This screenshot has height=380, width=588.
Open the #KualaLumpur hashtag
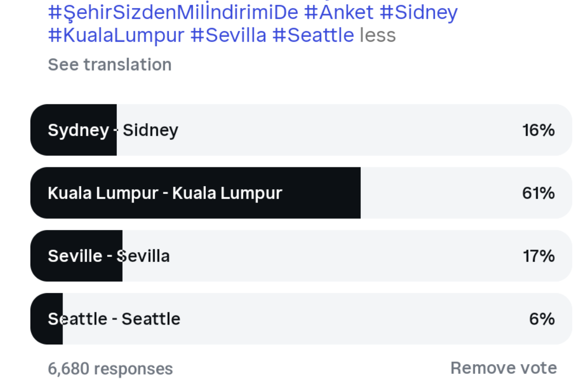click(x=116, y=35)
